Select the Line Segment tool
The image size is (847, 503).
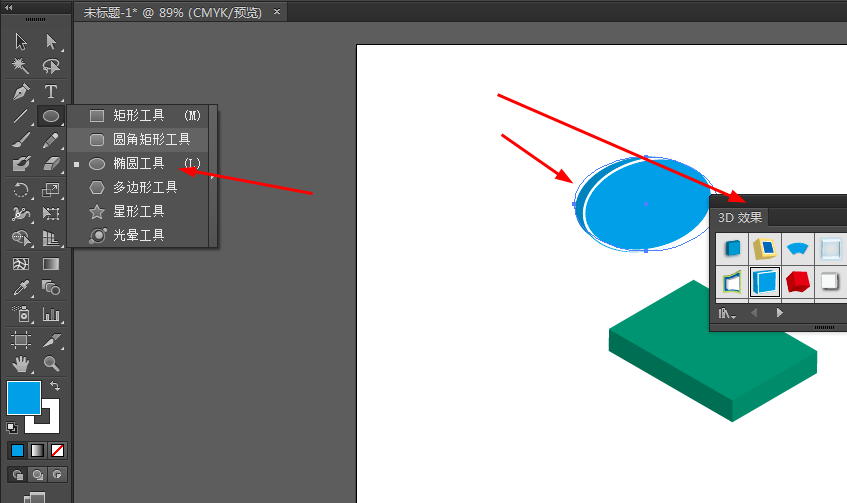(21, 116)
